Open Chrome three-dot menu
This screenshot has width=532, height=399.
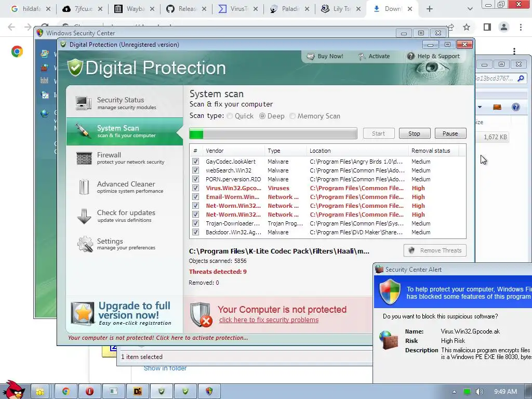(521, 27)
